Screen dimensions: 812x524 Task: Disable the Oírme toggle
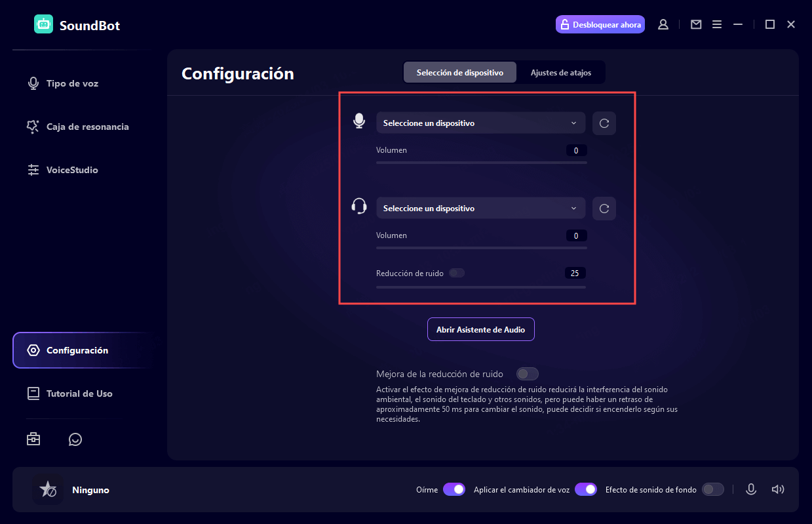pos(454,489)
